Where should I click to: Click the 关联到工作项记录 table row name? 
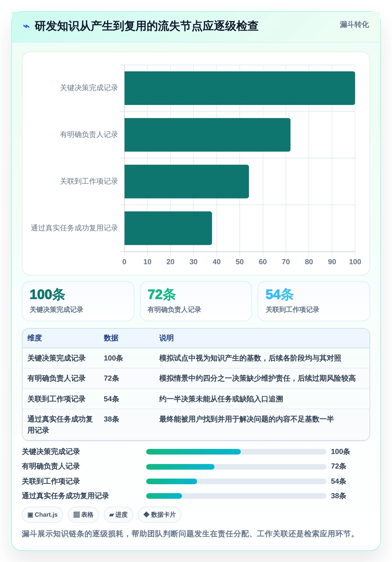pos(56,399)
